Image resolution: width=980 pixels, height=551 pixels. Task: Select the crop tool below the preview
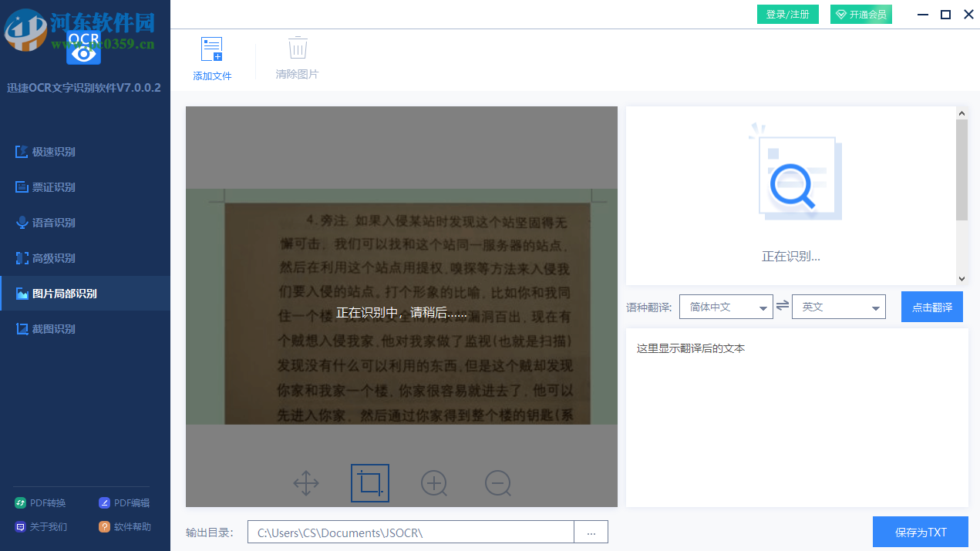pyautogui.click(x=369, y=483)
